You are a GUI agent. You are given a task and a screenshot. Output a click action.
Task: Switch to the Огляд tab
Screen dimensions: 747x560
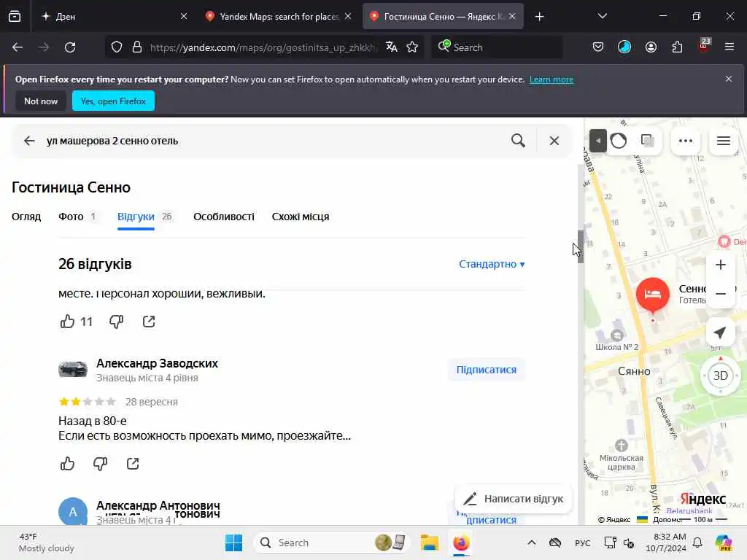pyautogui.click(x=26, y=217)
